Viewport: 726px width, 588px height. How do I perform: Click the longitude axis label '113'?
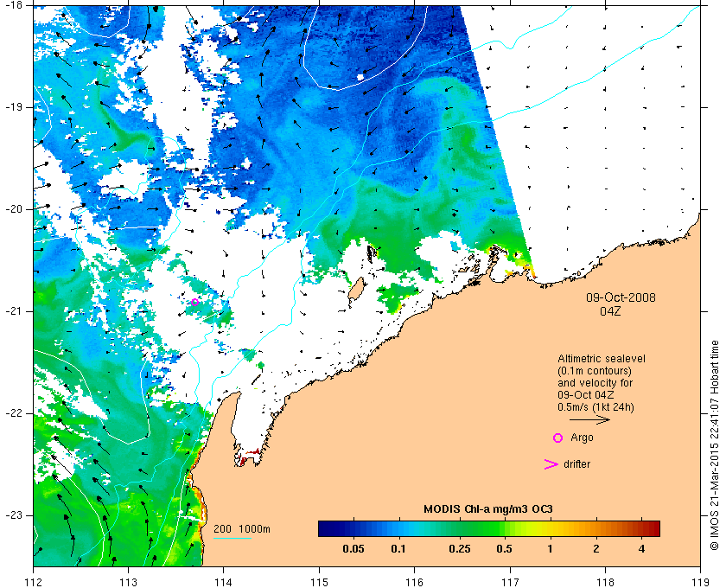click(128, 581)
